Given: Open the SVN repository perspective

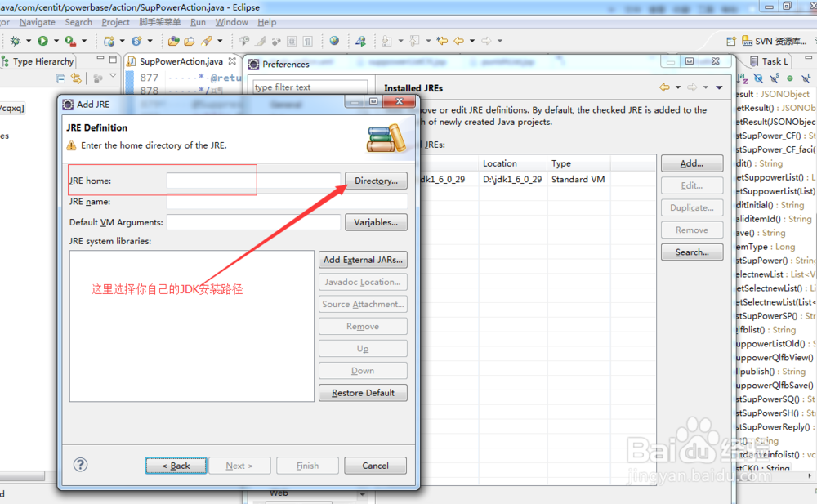Looking at the screenshot, I should [774, 41].
